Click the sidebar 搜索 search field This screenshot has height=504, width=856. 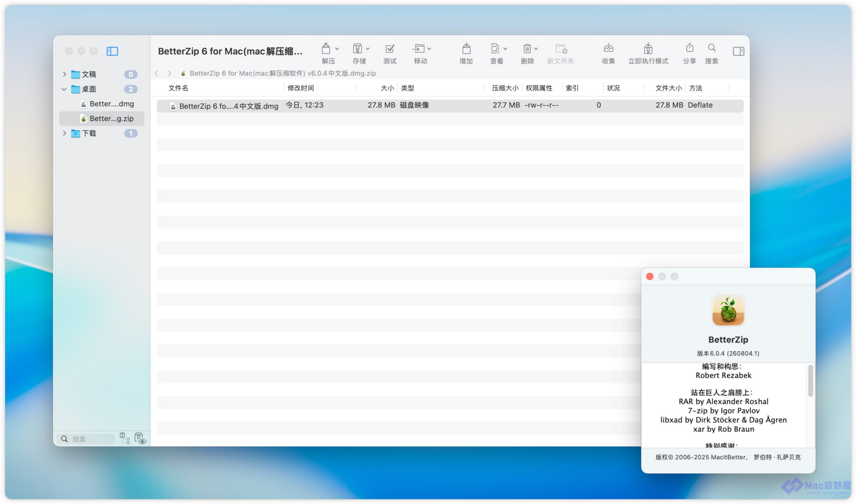coord(86,439)
